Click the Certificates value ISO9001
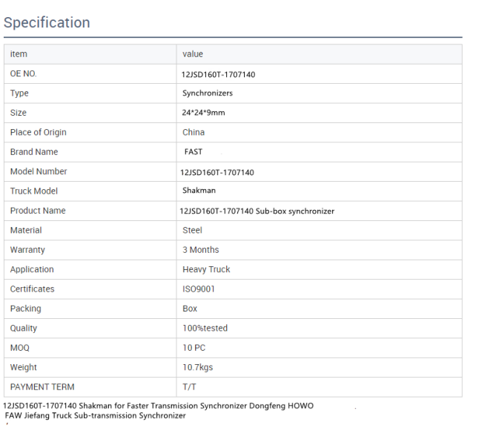 199,289
